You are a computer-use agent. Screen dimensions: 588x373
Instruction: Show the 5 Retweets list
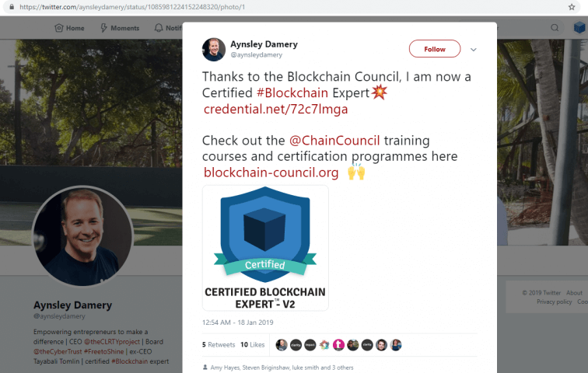click(219, 344)
